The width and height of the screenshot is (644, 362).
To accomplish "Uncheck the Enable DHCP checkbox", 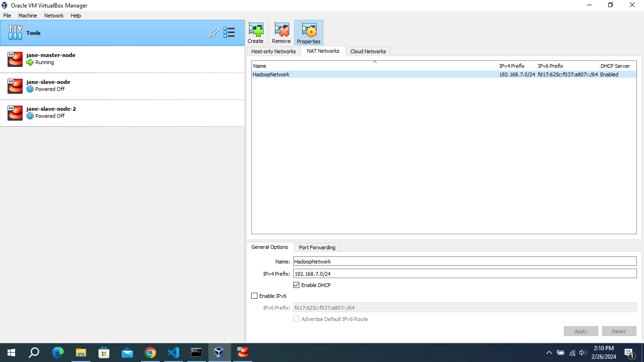I will 297,285.
